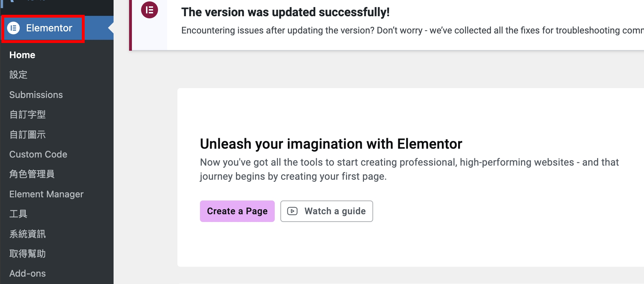Select 自訂字型 custom fonts item
The image size is (644, 284).
[28, 115]
